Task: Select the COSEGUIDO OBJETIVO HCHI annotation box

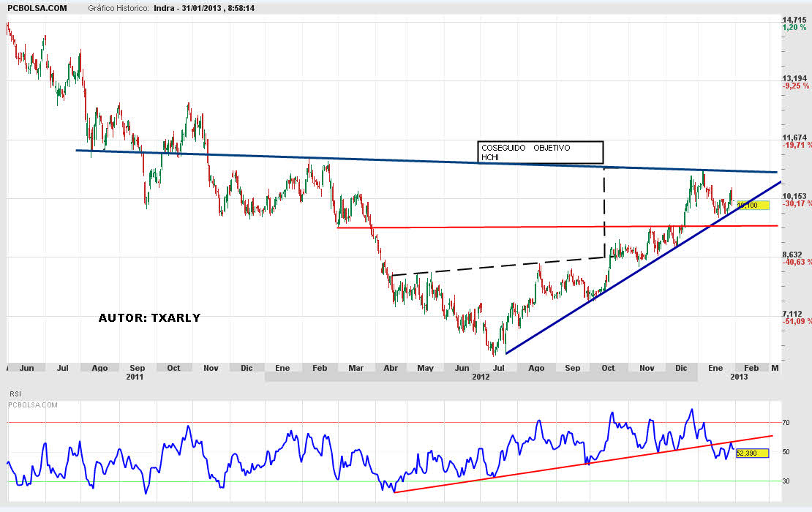Action: point(541,152)
